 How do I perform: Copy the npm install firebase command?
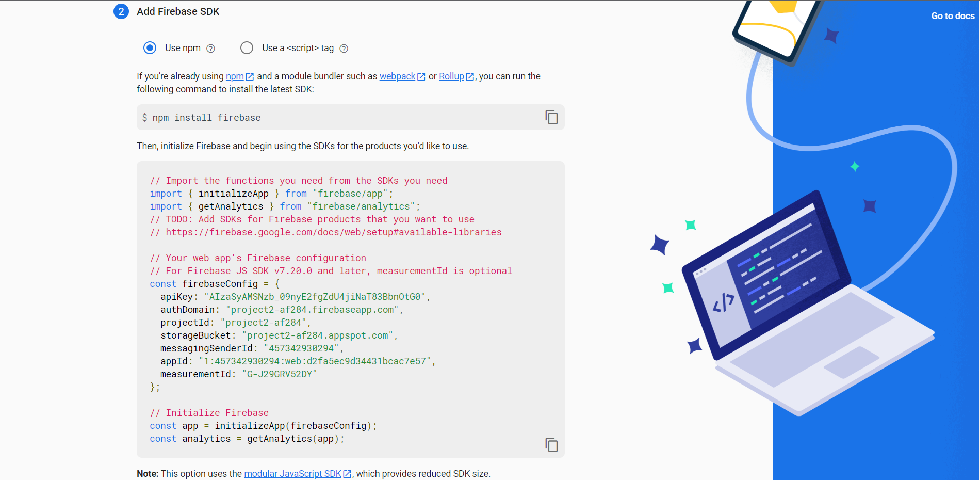551,118
